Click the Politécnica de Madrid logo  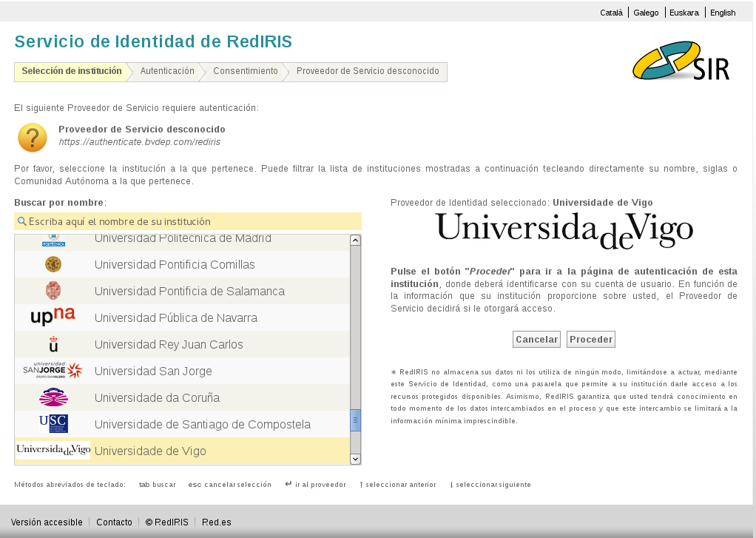click(53, 241)
